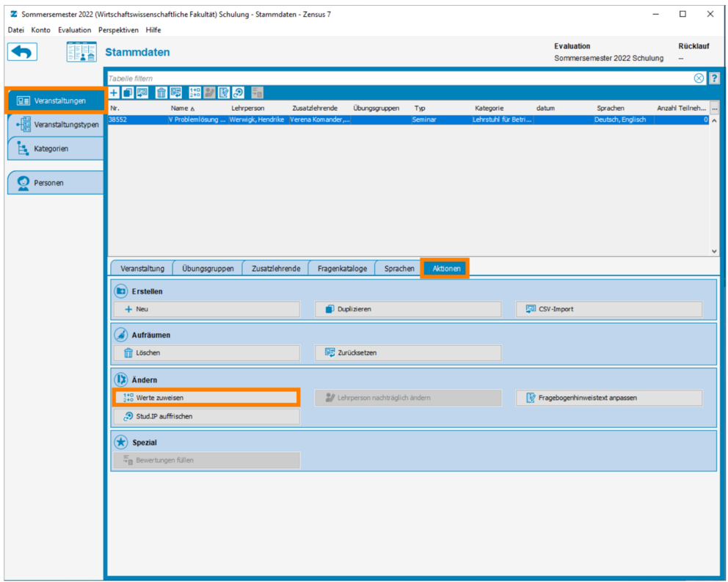Clear the table filter with the X icon
The height and width of the screenshot is (582, 728).
(699, 78)
